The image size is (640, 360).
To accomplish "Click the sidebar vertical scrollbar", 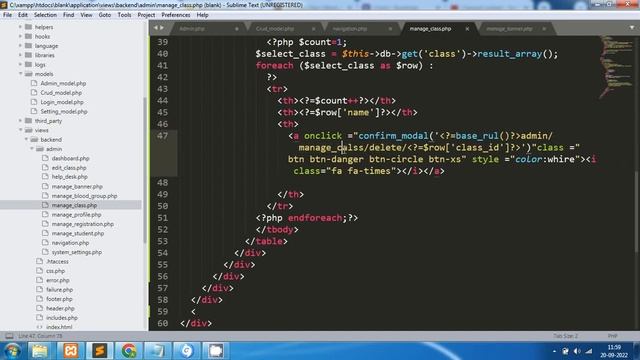I will point(144,170).
